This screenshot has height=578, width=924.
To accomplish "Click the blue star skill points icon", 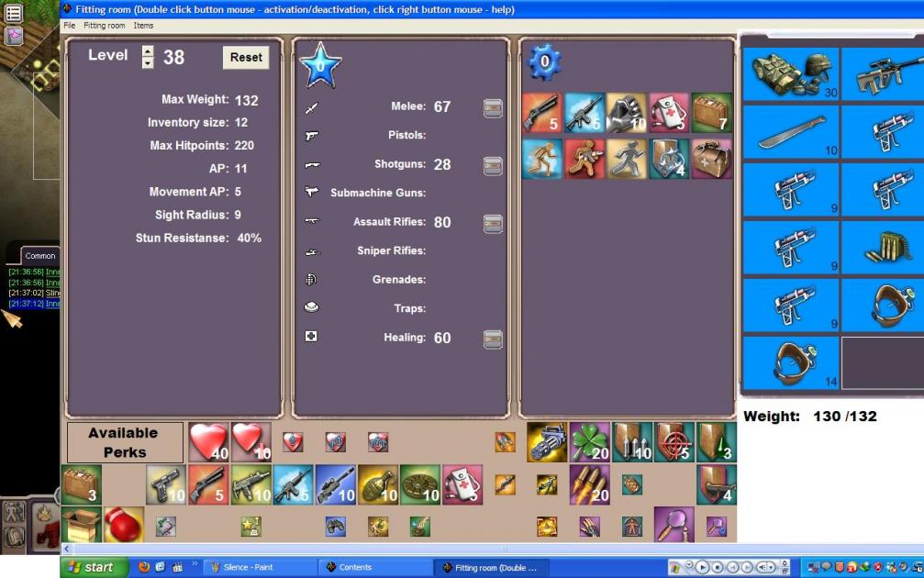I will pyautogui.click(x=320, y=65).
